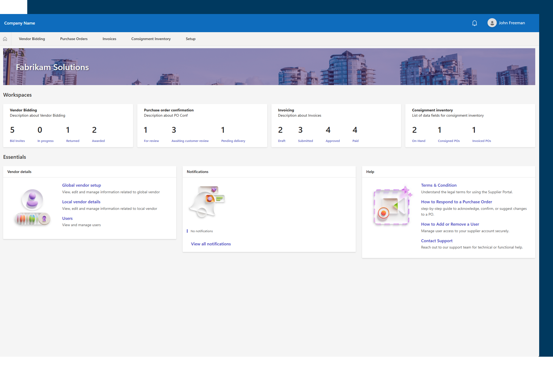Click the No notifications message

coord(202,231)
